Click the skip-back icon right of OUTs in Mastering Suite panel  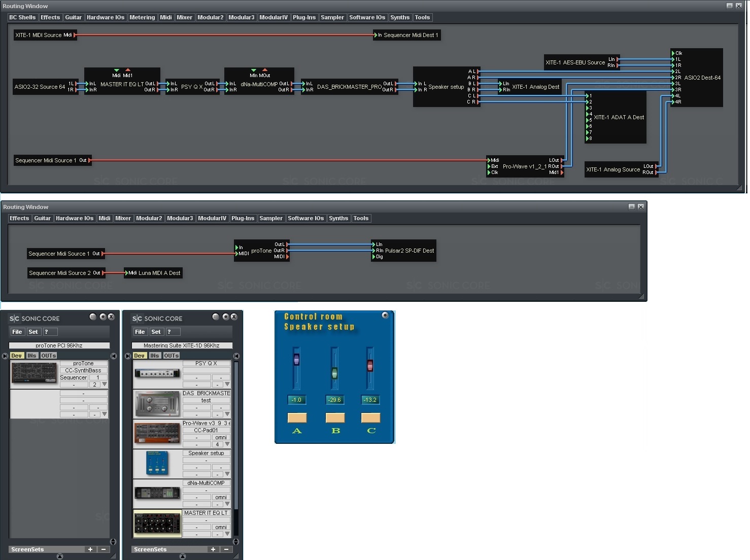click(x=236, y=356)
